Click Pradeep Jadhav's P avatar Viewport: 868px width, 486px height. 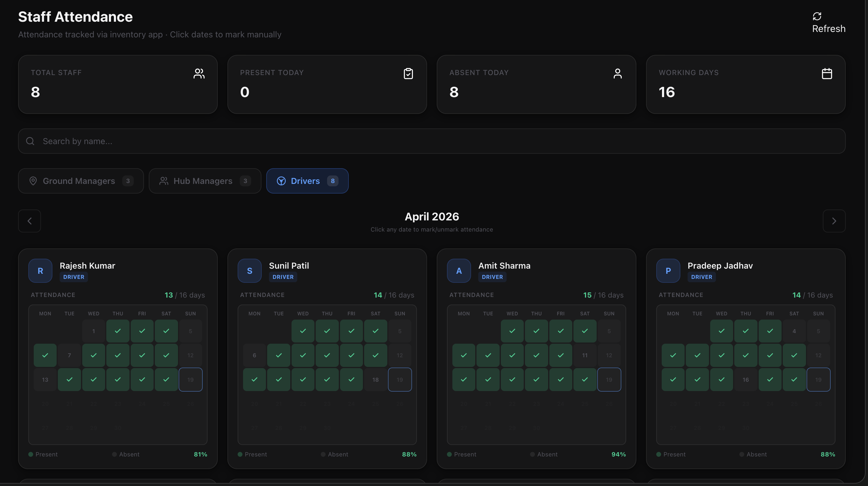click(668, 271)
